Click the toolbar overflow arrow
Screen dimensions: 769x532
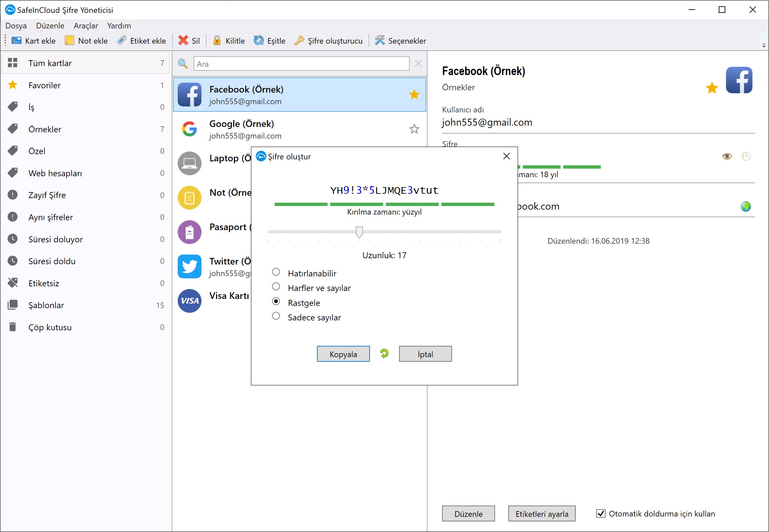coord(764,46)
